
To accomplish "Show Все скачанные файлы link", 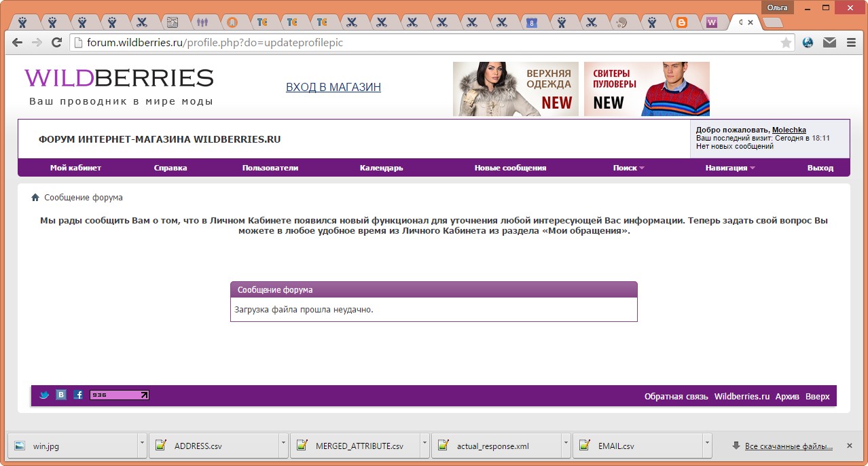I will [x=789, y=446].
